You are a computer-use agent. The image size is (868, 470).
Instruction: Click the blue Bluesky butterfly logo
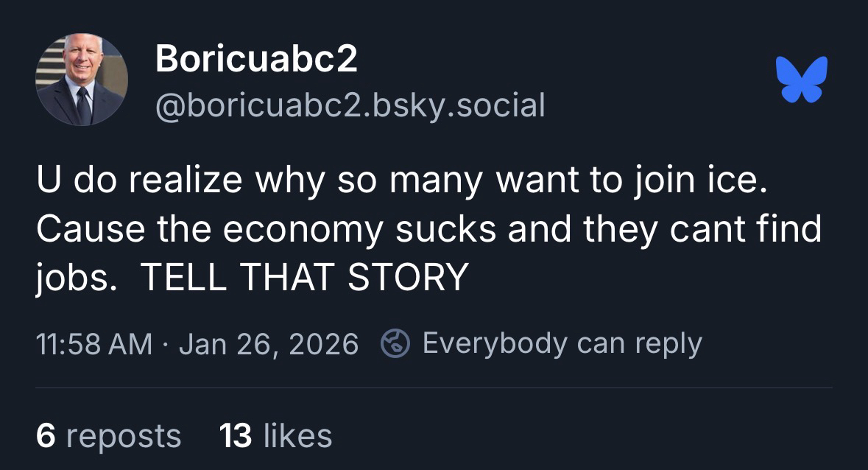click(801, 78)
